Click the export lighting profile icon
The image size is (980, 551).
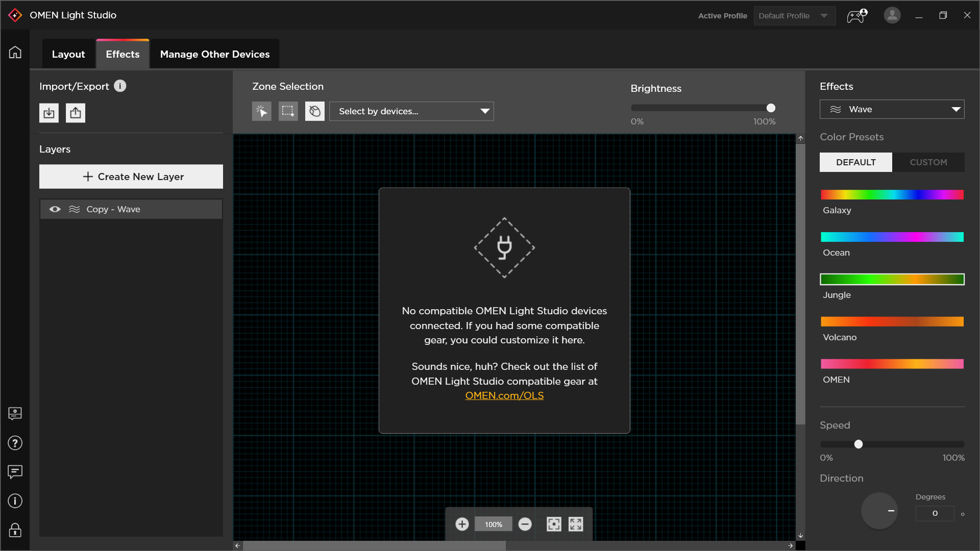click(76, 113)
